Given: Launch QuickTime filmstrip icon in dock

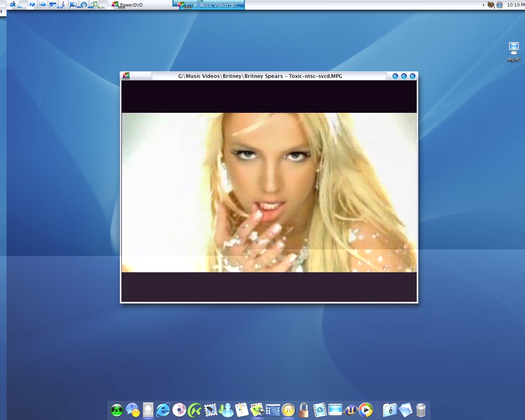Looking at the screenshot, I should (320, 410).
